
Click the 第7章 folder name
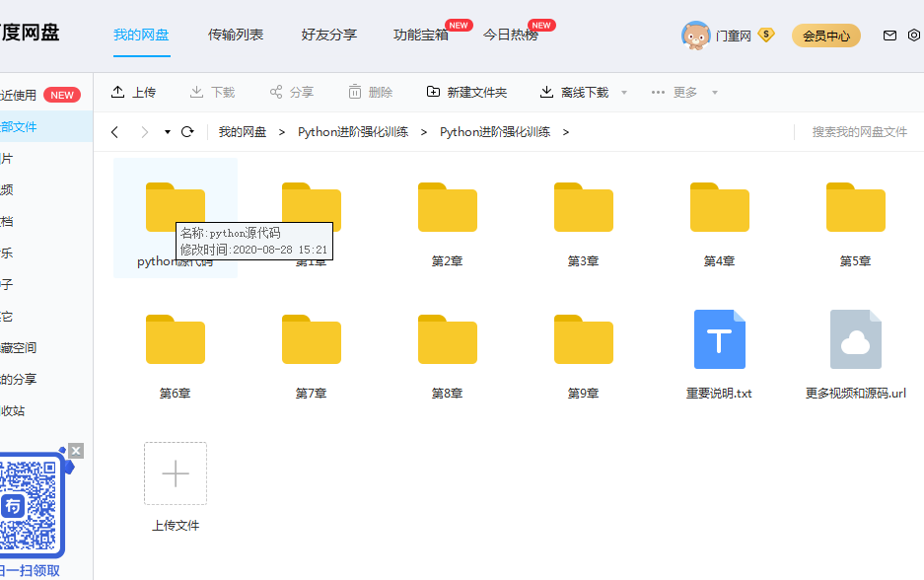(x=312, y=394)
